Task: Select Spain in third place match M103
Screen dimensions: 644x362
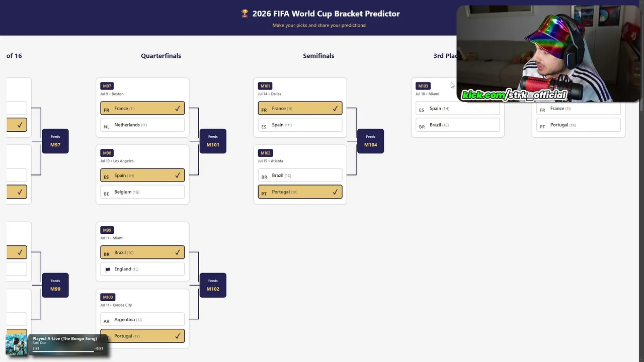Action: pyautogui.click(x=457, y=109)
